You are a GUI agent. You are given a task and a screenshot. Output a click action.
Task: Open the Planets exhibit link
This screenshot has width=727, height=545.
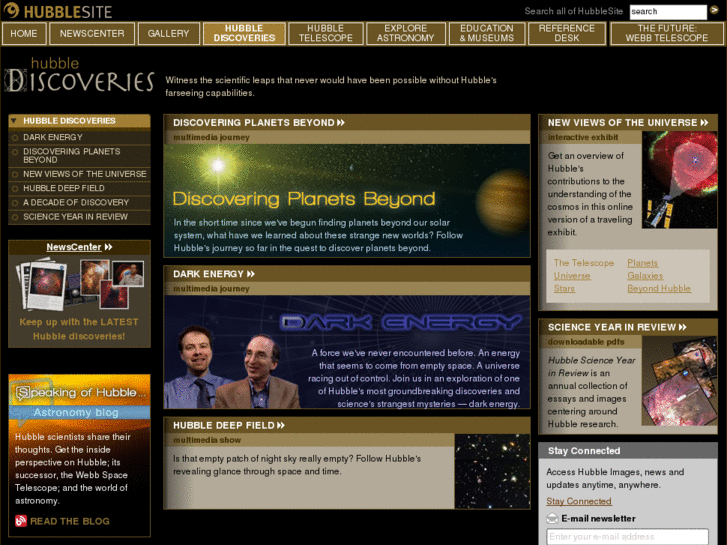point(643,263)
